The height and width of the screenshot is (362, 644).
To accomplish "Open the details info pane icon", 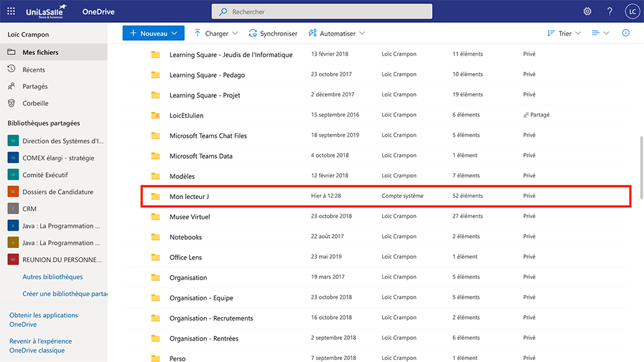I will [x=625, y=33].
